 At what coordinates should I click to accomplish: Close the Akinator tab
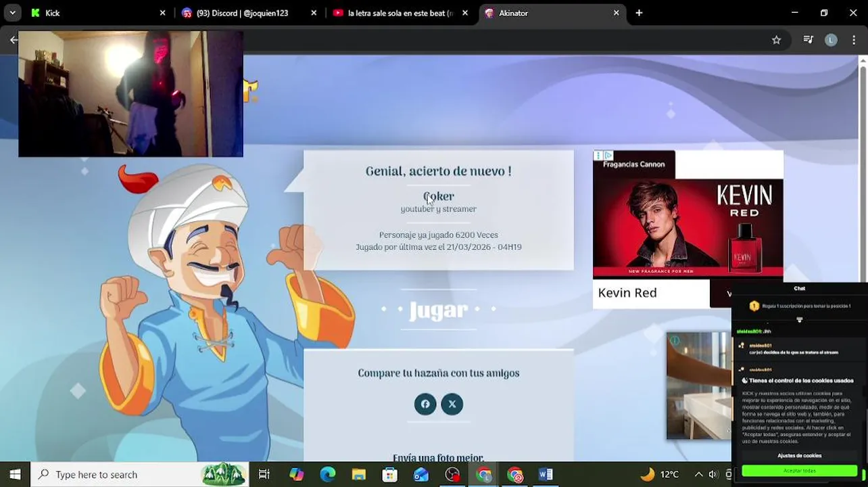pos(616,13)
